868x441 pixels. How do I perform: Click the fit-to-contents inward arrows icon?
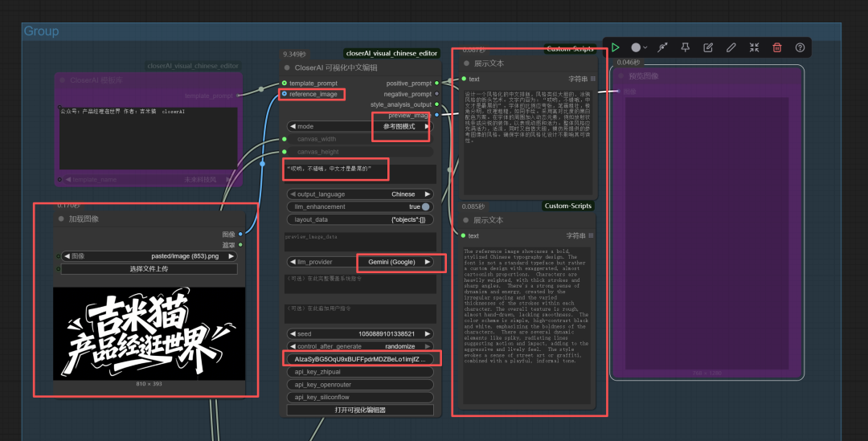754,47
